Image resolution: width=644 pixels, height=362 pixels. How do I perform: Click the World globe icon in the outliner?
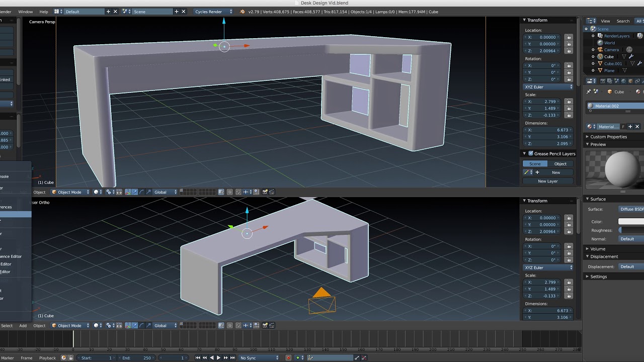(600, 43)
